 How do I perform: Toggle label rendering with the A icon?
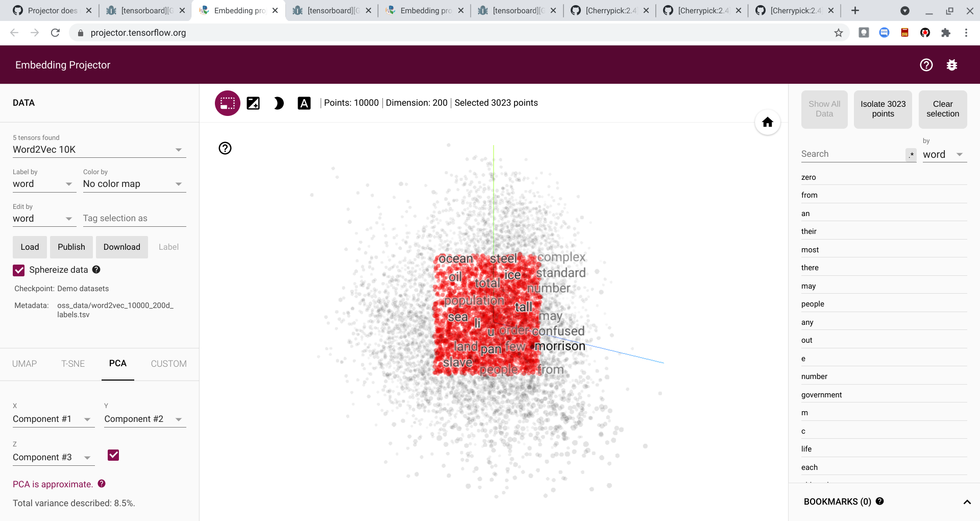[x=304, y=103]
